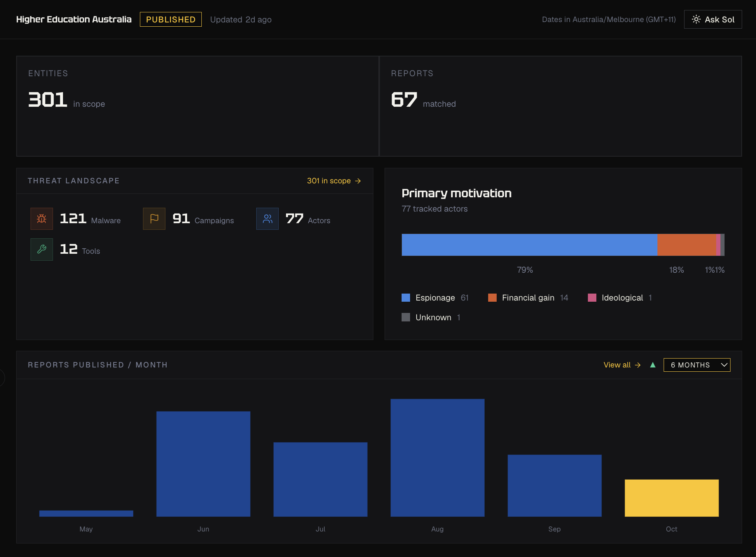Click the REPORTS PUBLISHED / MONTH heading

pos(98,365)
